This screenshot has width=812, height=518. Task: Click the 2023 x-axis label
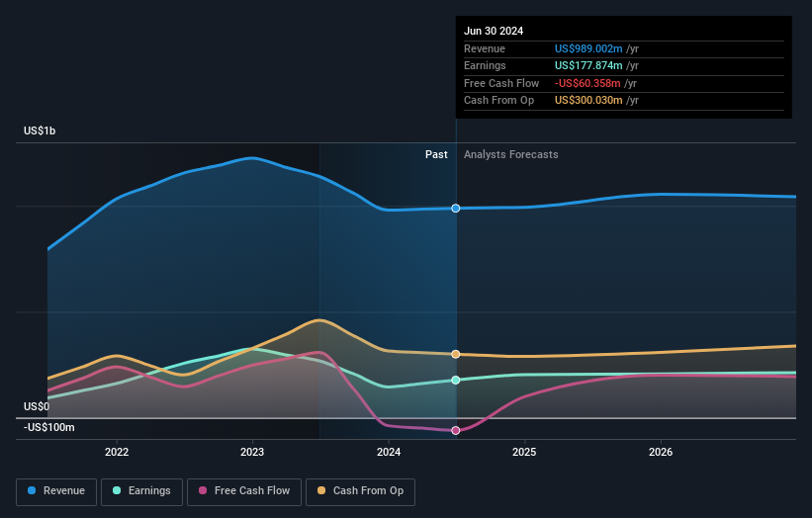point(252,452)
